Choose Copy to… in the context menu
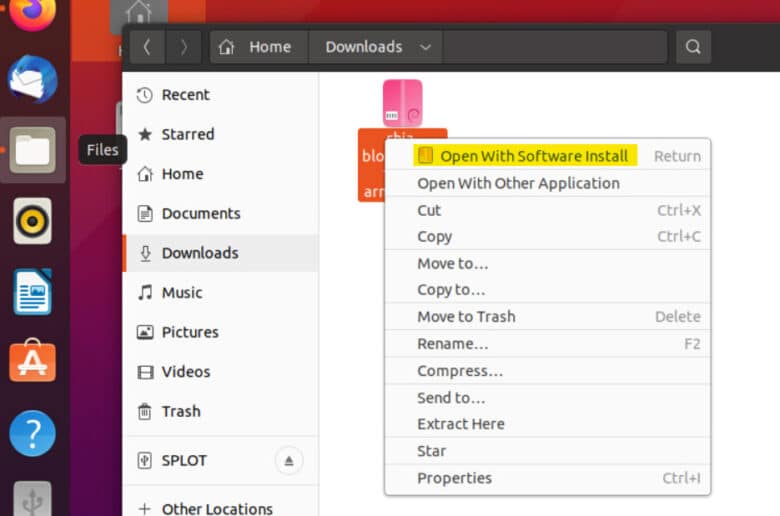780x516 pixels. (548, 290)
